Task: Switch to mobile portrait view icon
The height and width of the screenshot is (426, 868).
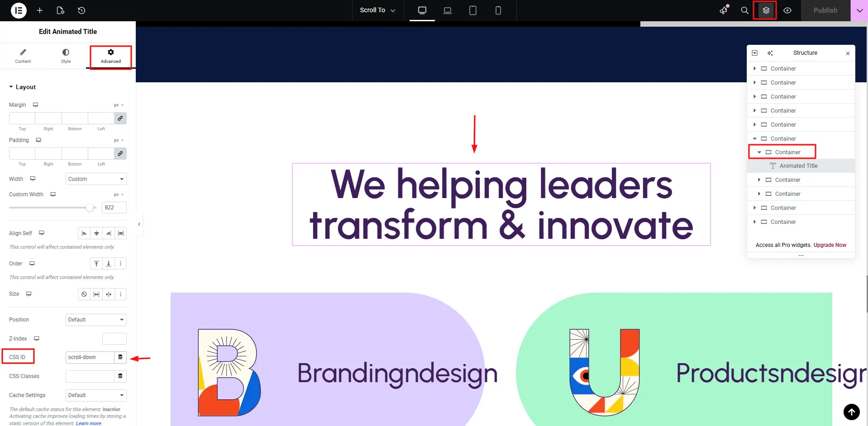Action: point(498,10)
